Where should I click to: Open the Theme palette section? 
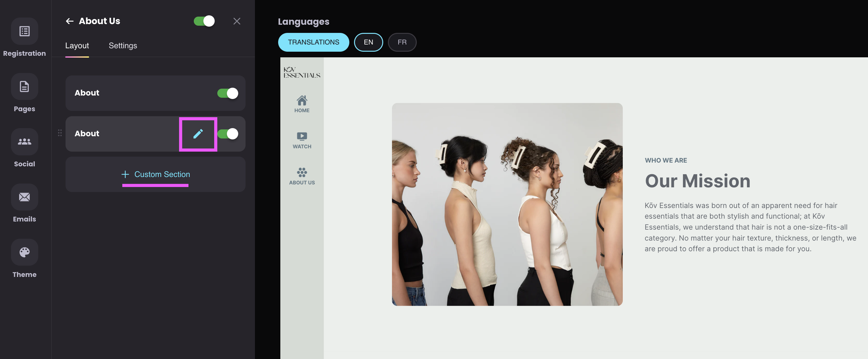(x=24, y=259)
